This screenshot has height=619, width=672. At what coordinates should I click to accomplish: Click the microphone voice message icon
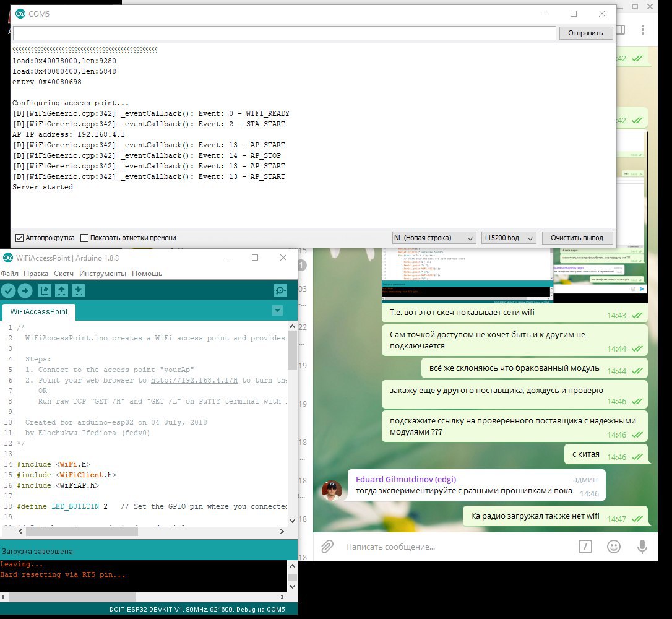(642, 547)
